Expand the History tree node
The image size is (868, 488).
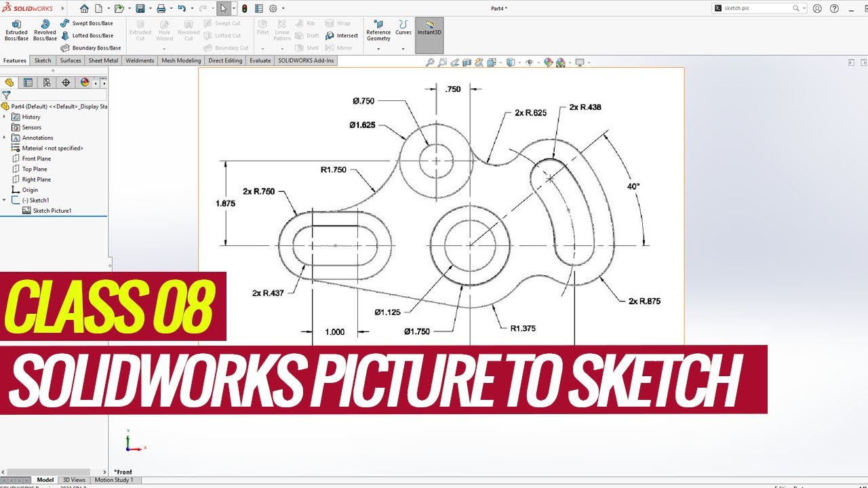pyautogui.click(x=5, y=117)
